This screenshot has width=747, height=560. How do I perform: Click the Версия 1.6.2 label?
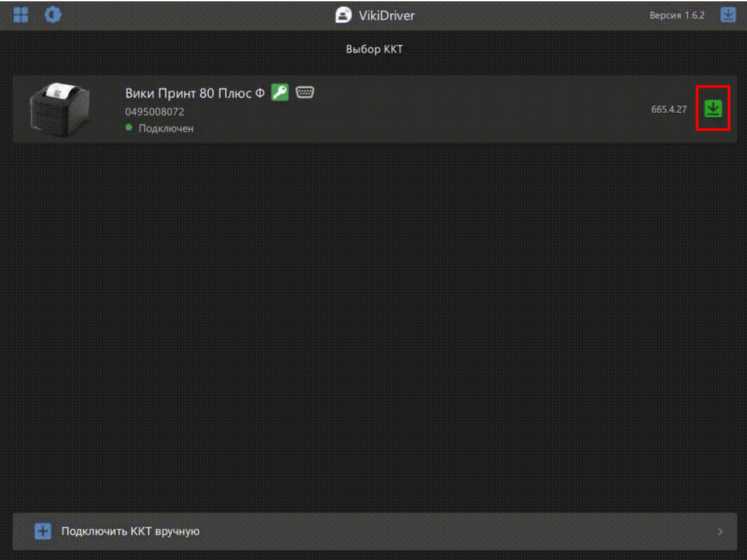click(676, 15)
